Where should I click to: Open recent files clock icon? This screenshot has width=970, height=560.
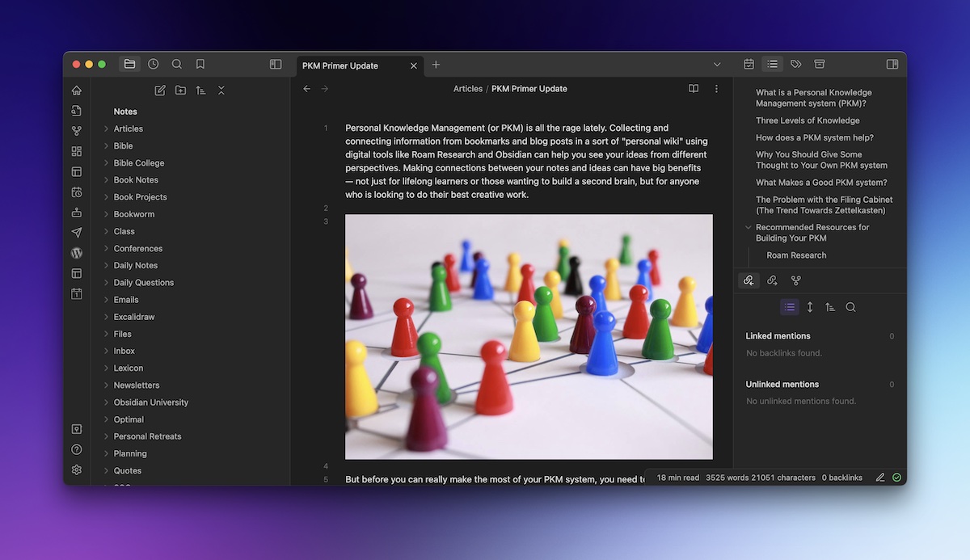(x=154, y=65)
